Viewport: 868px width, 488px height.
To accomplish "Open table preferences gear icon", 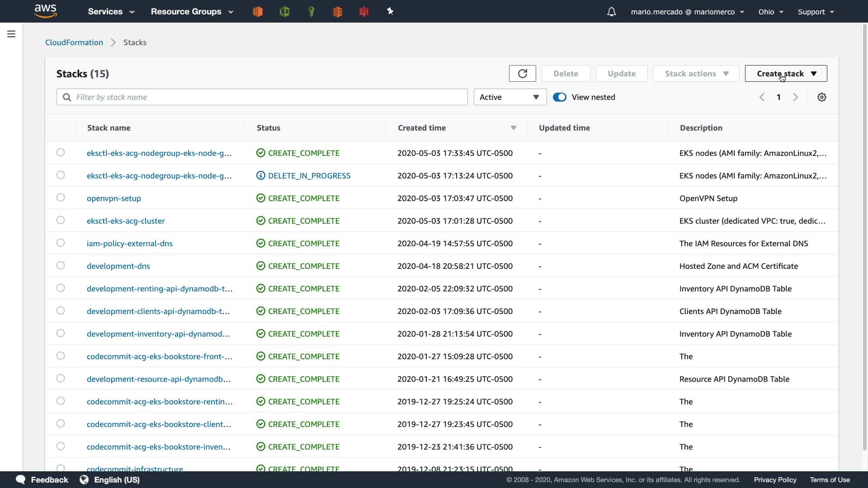I will pos(821,97).
